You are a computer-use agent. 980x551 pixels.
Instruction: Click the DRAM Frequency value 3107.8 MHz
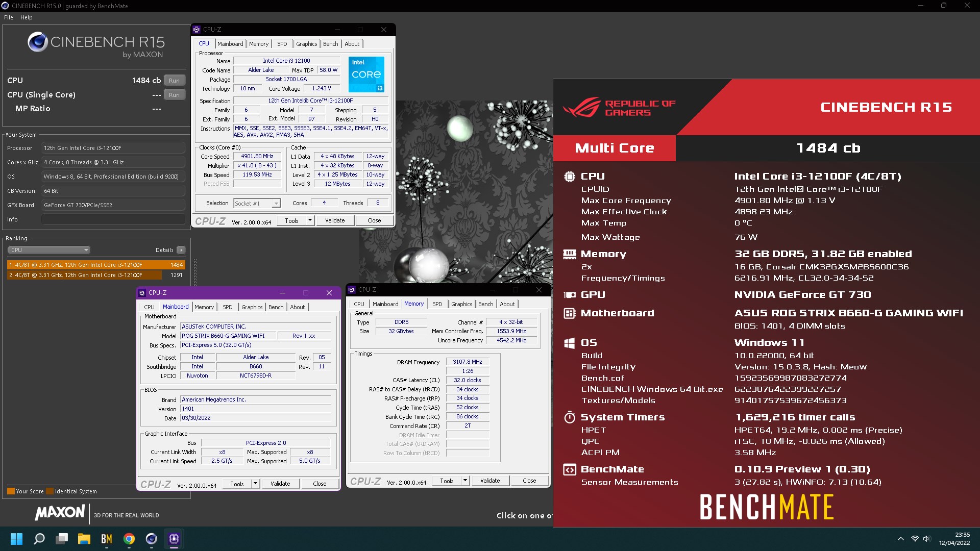[468, 362]
